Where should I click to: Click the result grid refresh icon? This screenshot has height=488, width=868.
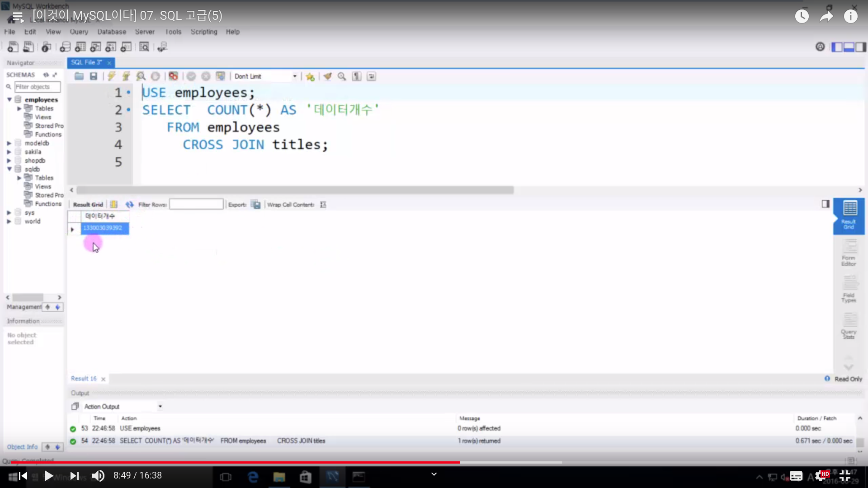click(x=130, y=205)
